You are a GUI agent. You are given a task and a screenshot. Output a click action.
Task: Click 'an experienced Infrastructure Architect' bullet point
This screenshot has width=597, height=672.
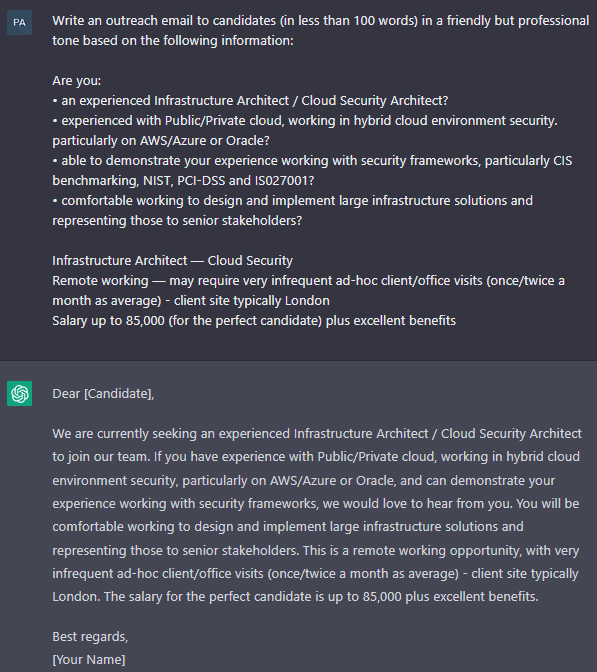coord(250,101)
